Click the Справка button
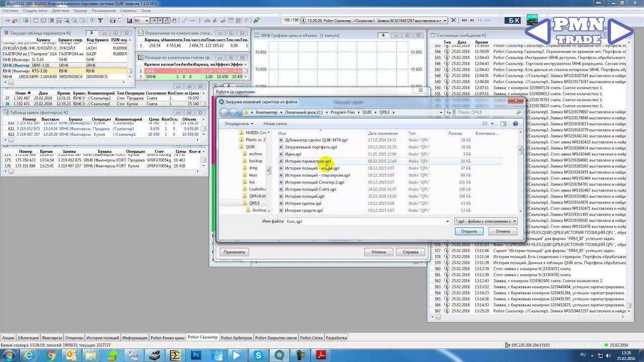This screenshot has height=362, width=644. click(x=411, y=252)
